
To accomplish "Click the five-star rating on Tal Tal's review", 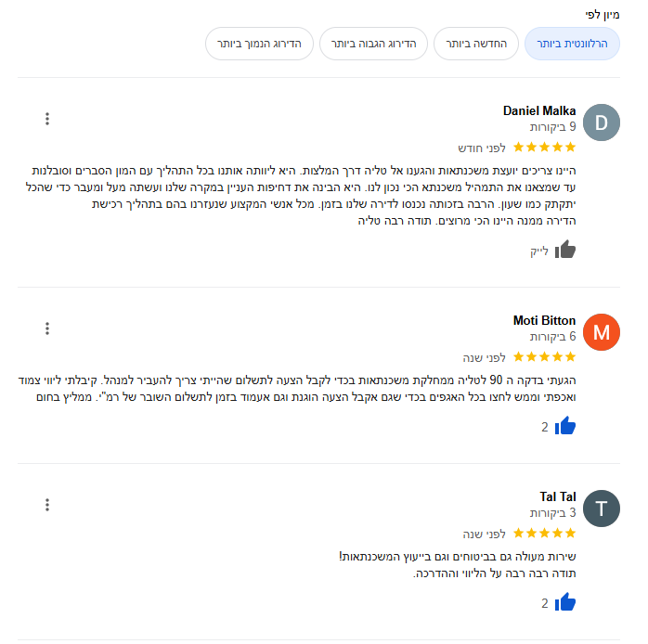I will pos(545,533).
